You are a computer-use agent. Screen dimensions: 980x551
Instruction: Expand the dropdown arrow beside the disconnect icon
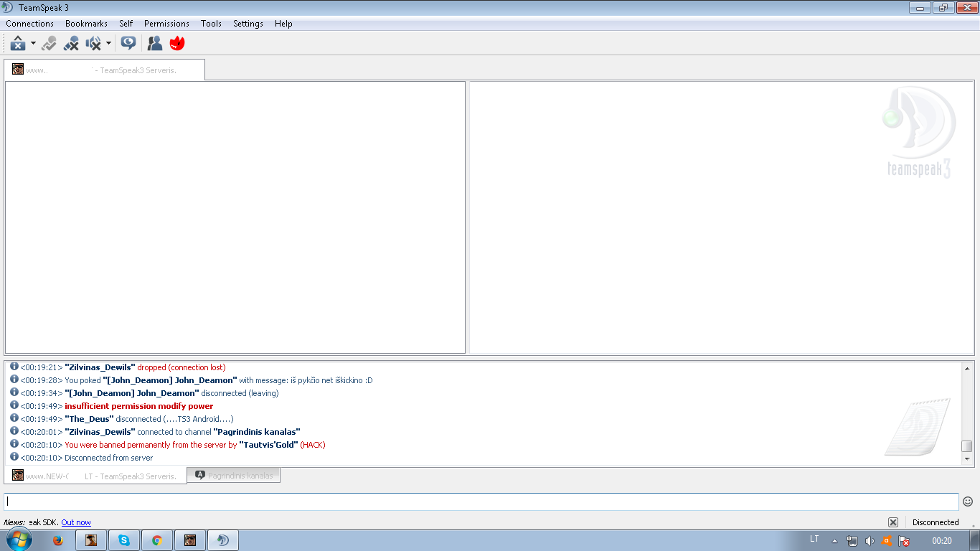[33, 44]
